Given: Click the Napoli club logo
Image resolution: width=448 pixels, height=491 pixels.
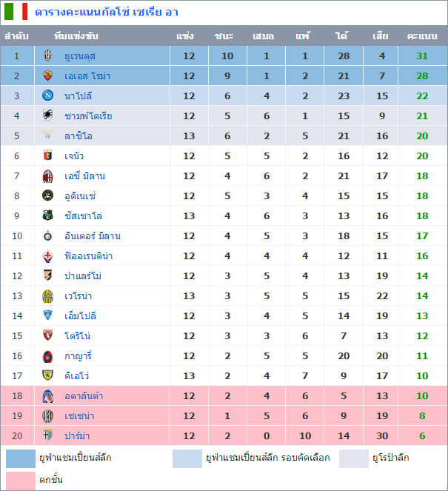Looking at the screenshot, I should (x=48, y=96).
